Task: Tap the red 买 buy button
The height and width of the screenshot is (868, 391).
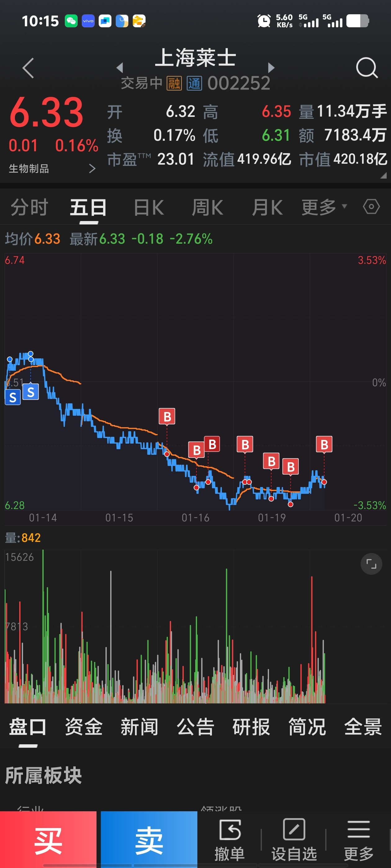Action: coord(48,839)
